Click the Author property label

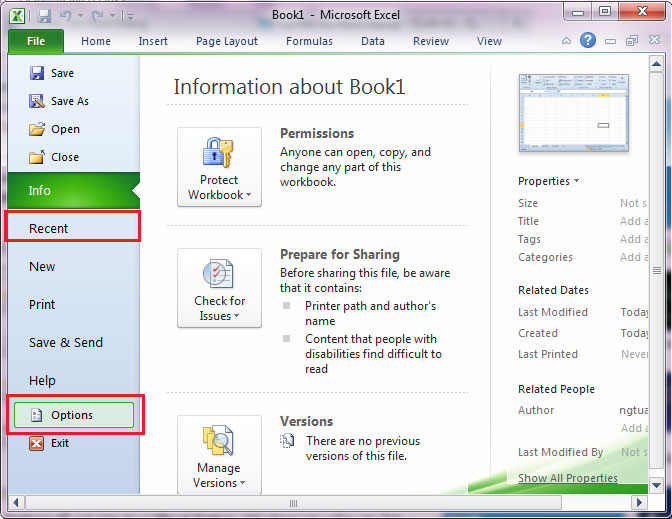pyautogui.click(x=536, y=410)
